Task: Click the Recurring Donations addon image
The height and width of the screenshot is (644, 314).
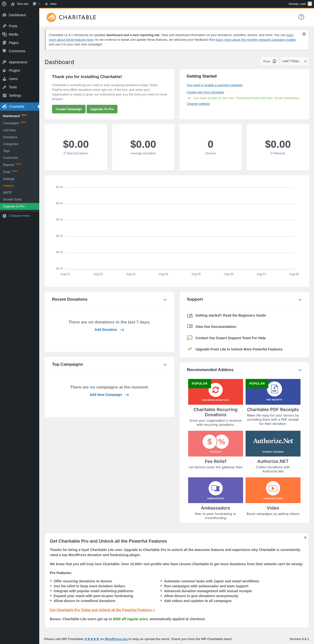Action: (216, 392)
